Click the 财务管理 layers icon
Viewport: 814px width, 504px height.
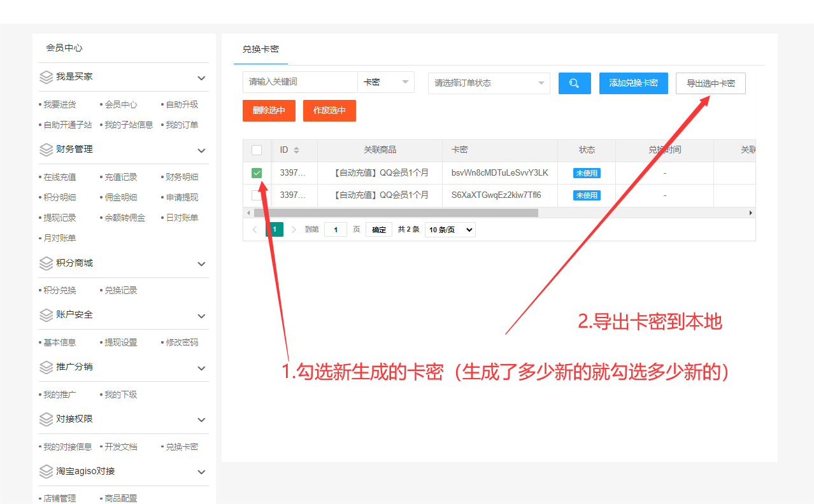pyautogui.click(x=46, y=150)
